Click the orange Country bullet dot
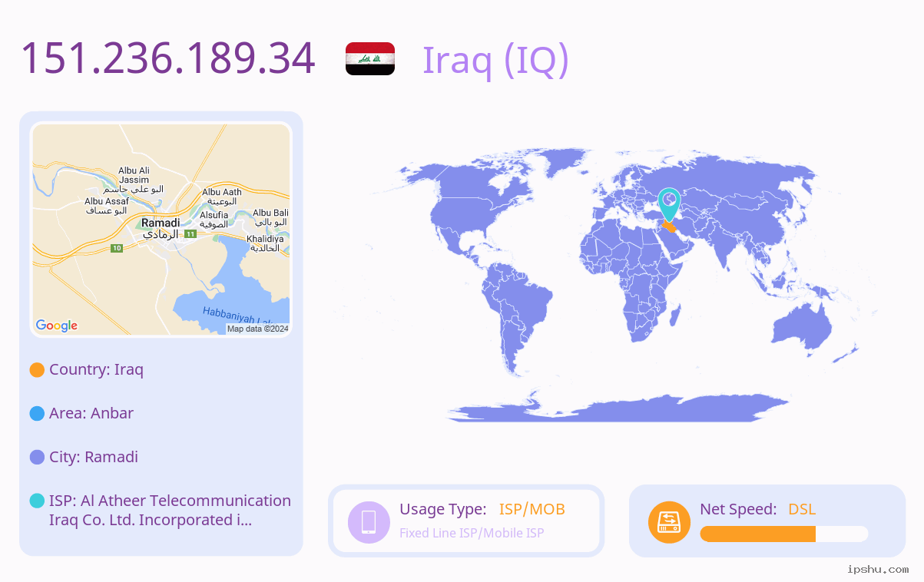Viewport: 924px width, 582px height. pos(37,370)
